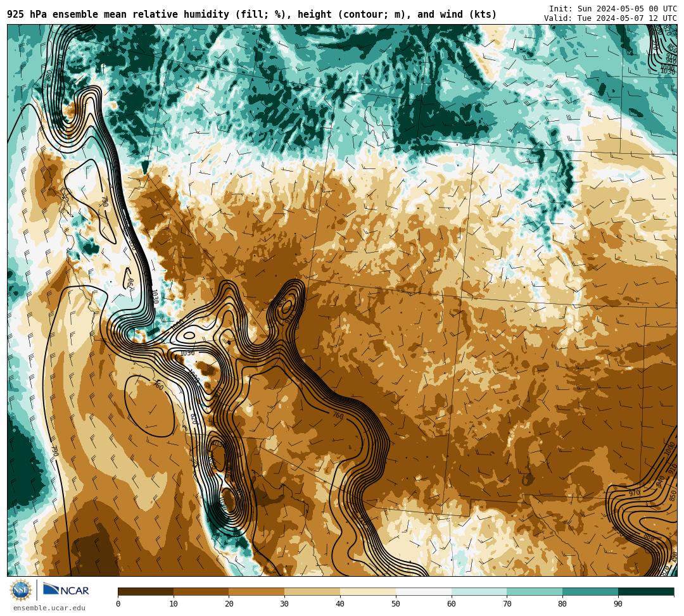This screenshot has width=684, height=616.
Task: Click the colorbar tick label 30
Action: 284,604
